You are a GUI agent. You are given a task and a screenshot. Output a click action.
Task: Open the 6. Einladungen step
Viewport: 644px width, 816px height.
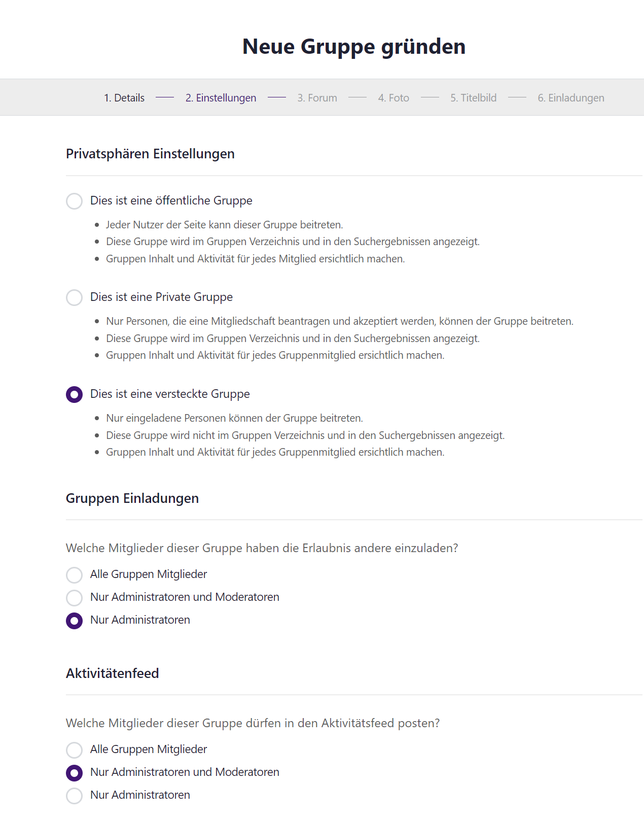571,98
